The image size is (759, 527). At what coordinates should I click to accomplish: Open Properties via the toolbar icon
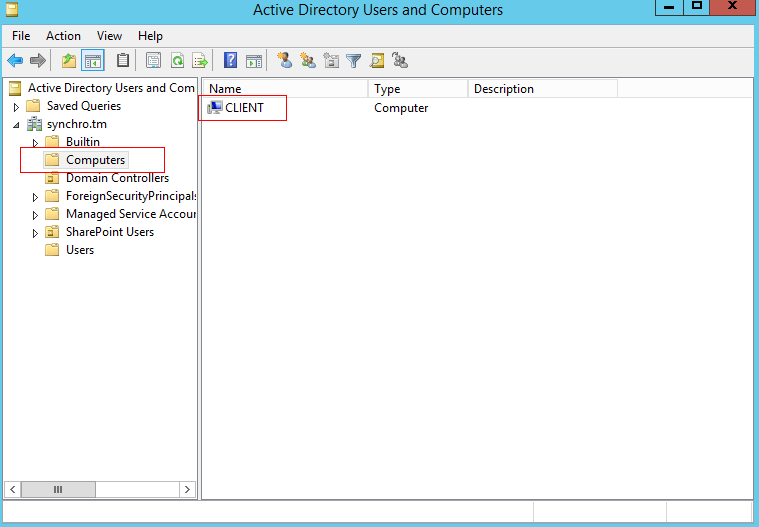(x=153, y=61)
